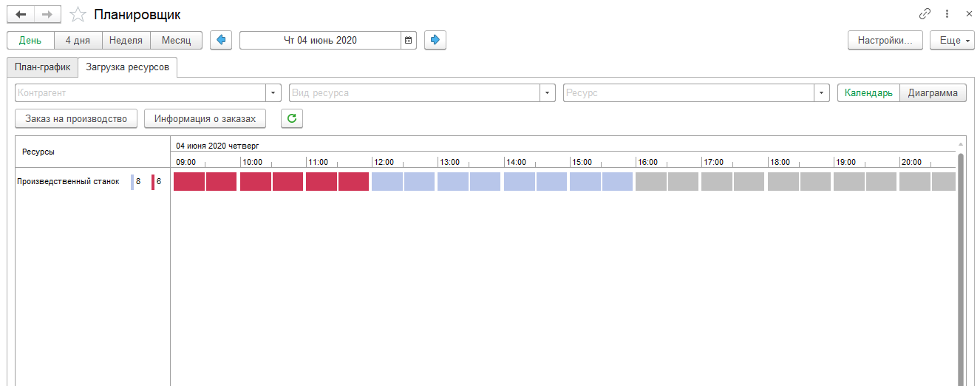This screenshot has height=386, width=980.
Task: Open the three-dot more options menu
Action: click(x=947, y=14)
